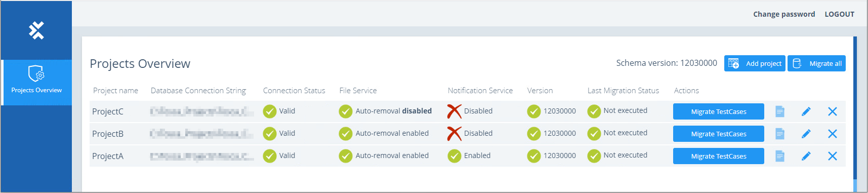
Task: Click the Migrate all button
Action: pyautogui.click(x=816, y=63)
